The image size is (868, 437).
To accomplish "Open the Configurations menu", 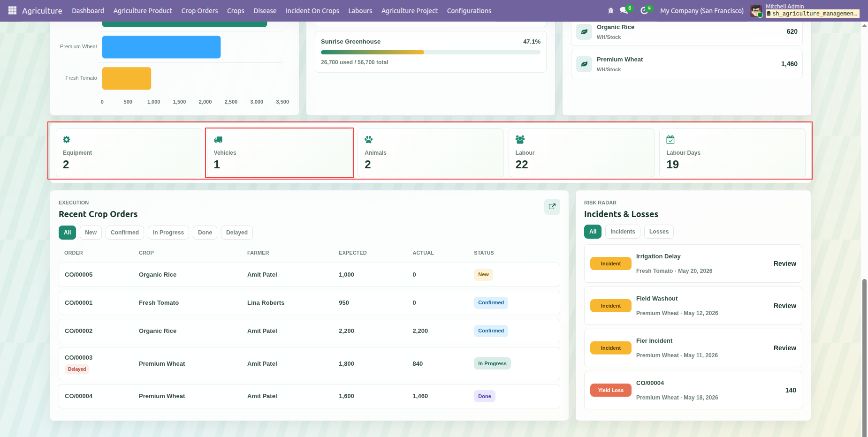I will point(469,11).
